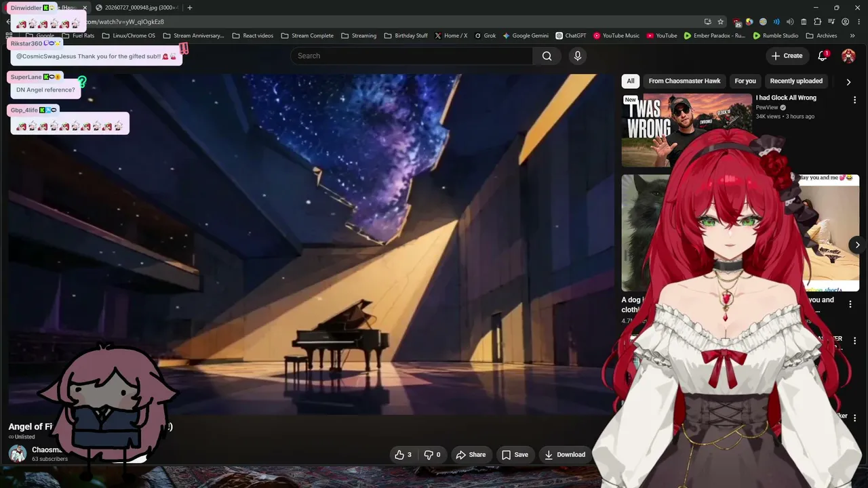This screenshot has height=488, width=868.
Task: Expand the React videos bookmark folder
Action: [x=253, y=35]
